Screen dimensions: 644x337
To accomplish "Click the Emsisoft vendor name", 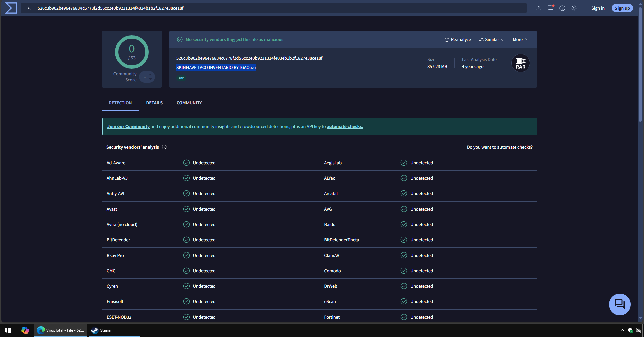I will (115, 301).
